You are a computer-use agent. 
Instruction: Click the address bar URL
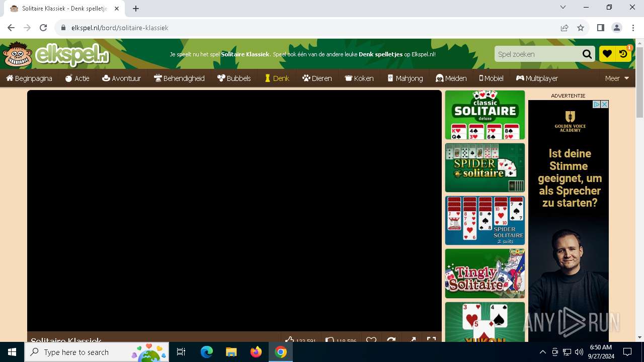[x=120, y=28]
